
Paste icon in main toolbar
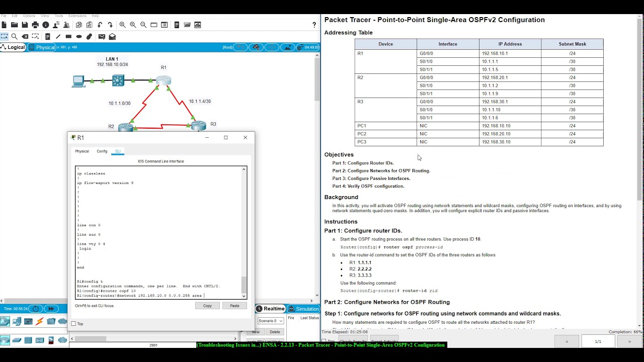[89, 25]
